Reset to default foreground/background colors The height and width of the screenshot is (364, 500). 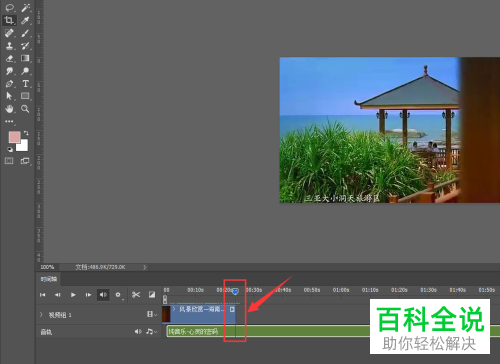10,149
